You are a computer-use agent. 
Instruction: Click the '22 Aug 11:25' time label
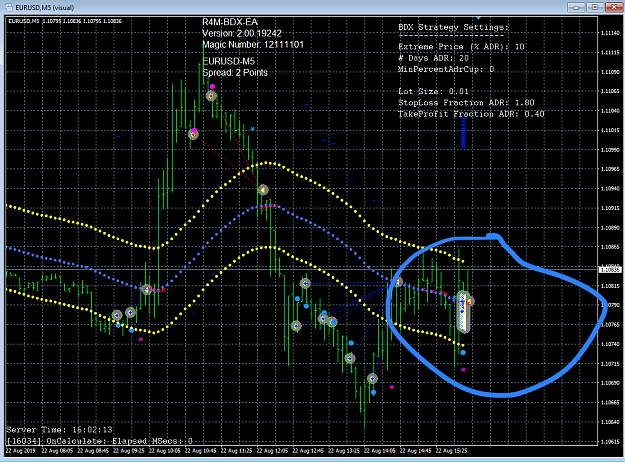(x=236, y=451)
